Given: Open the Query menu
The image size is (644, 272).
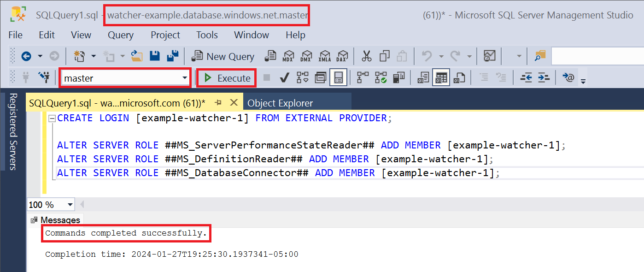Looking at the screenshot, I should click(x=120, y=35).
